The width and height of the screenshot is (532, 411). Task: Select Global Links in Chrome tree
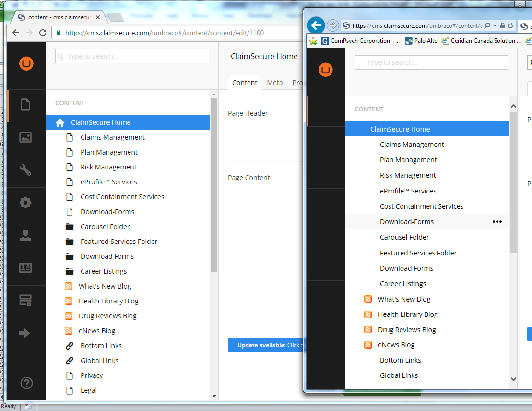(x=99, y=361)
